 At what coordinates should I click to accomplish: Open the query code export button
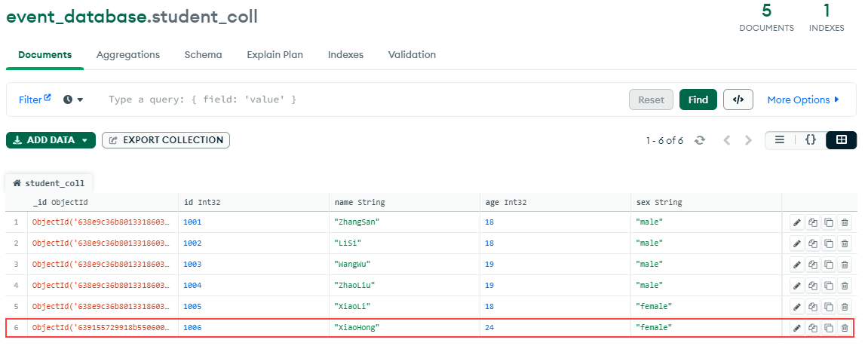[x=738, y=99]
